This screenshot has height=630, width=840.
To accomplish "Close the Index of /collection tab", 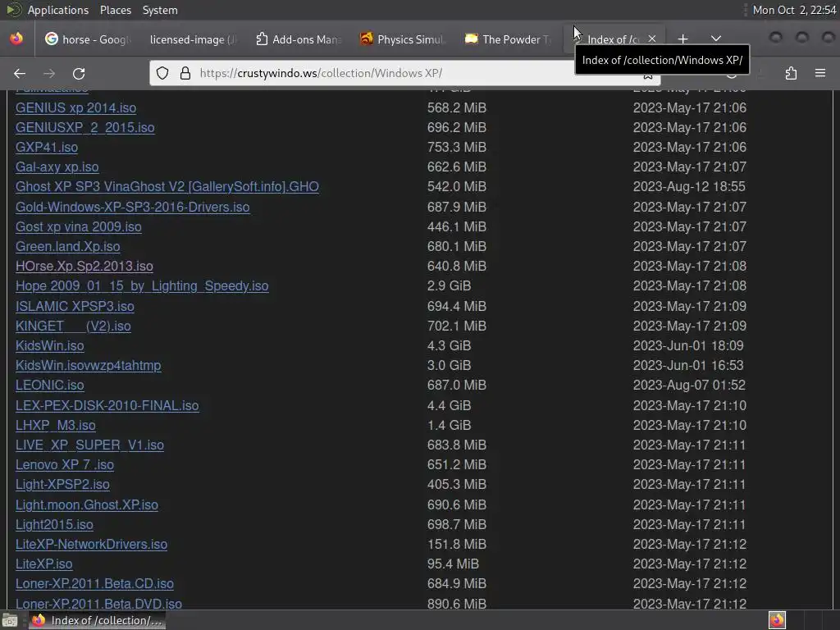I will pyautogui.click(x=652, y=39).
